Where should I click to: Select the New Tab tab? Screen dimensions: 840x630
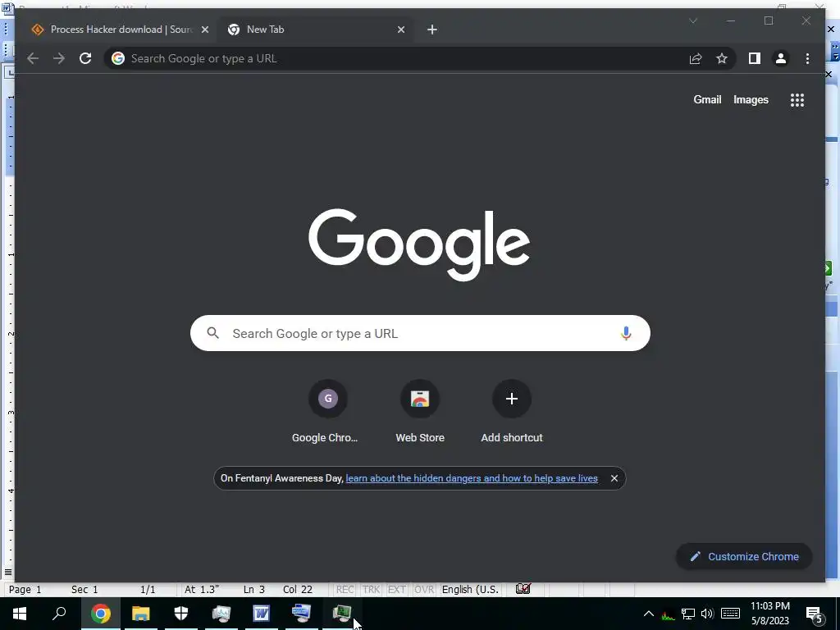(315, 30)
